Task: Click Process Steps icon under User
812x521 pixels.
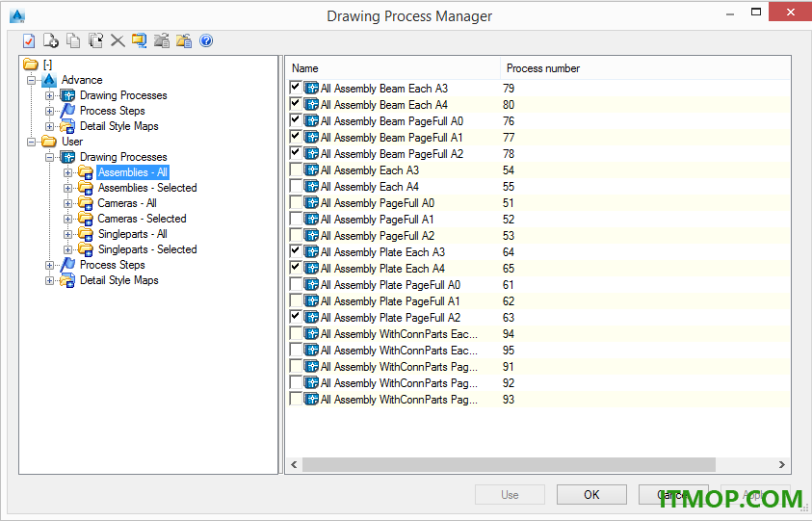Action: tap(67, 265)
